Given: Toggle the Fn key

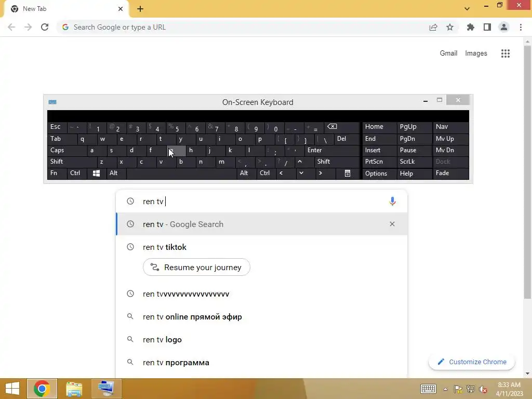Looking at the screenshot, I should [57, 174].
